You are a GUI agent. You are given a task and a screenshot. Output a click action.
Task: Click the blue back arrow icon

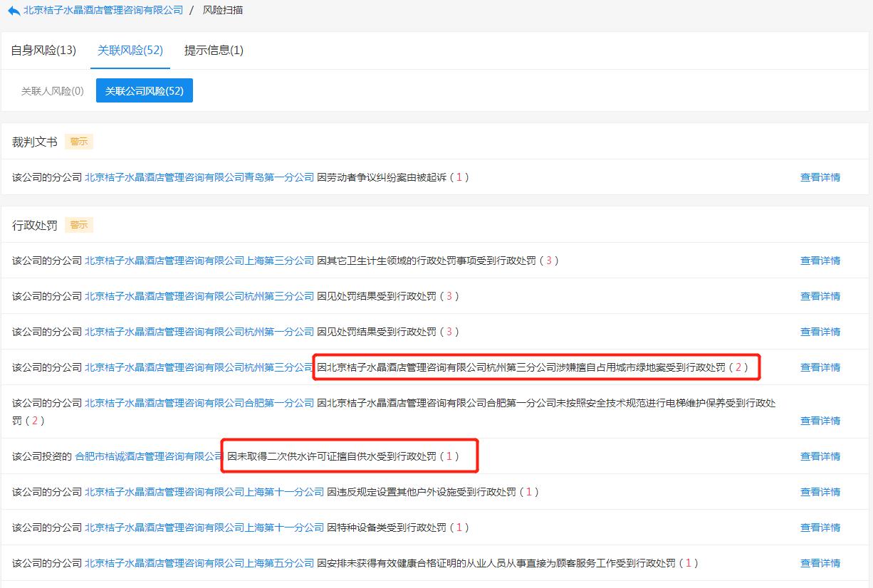(x=14, y=11)
